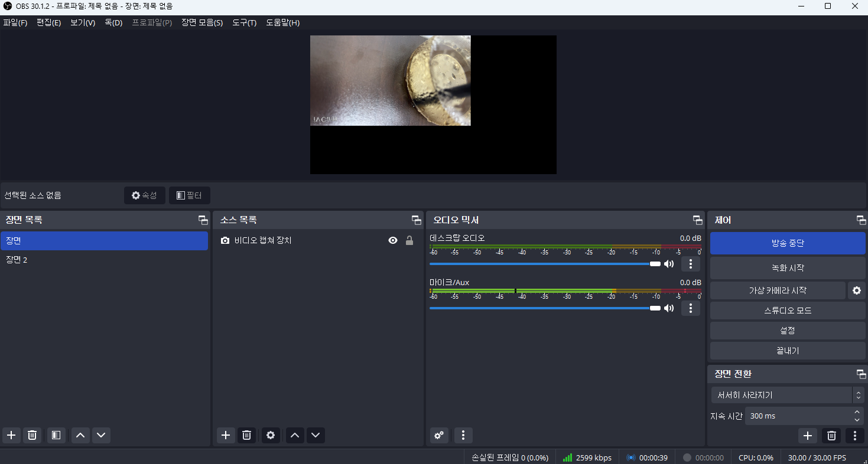
Task: Undock the 장면 전환 panel
Action: point(861,374)
